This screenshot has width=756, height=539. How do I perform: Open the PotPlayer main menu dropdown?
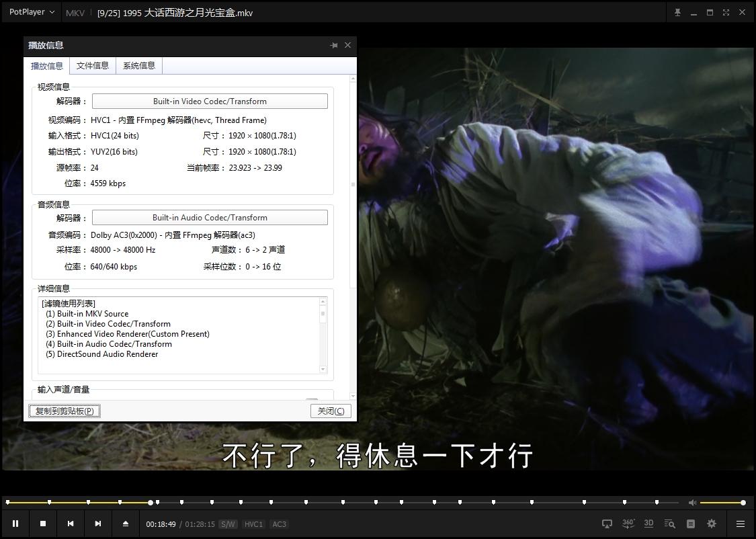coord(32,12)
